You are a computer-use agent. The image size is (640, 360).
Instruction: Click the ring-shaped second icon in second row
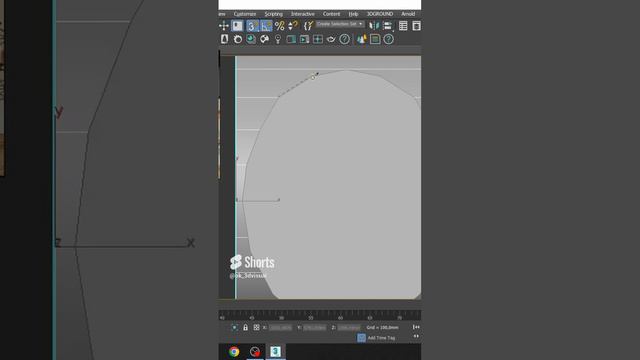[x=238, y=39]
